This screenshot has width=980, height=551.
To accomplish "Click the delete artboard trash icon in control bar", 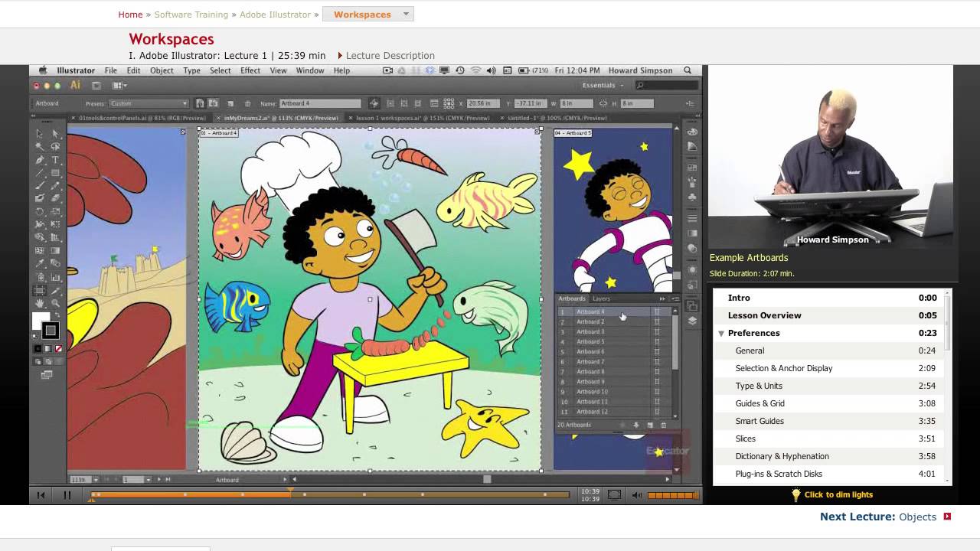I will click(247, 103).
